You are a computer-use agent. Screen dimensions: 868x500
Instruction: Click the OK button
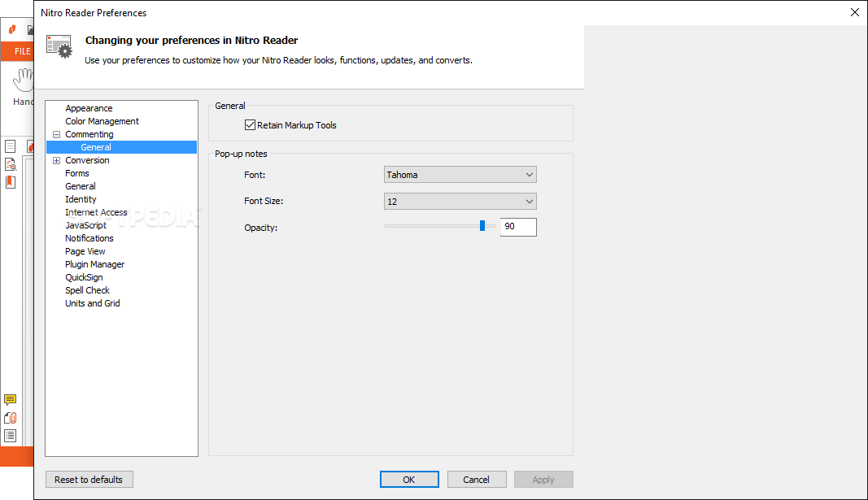(x=409, y=480)
